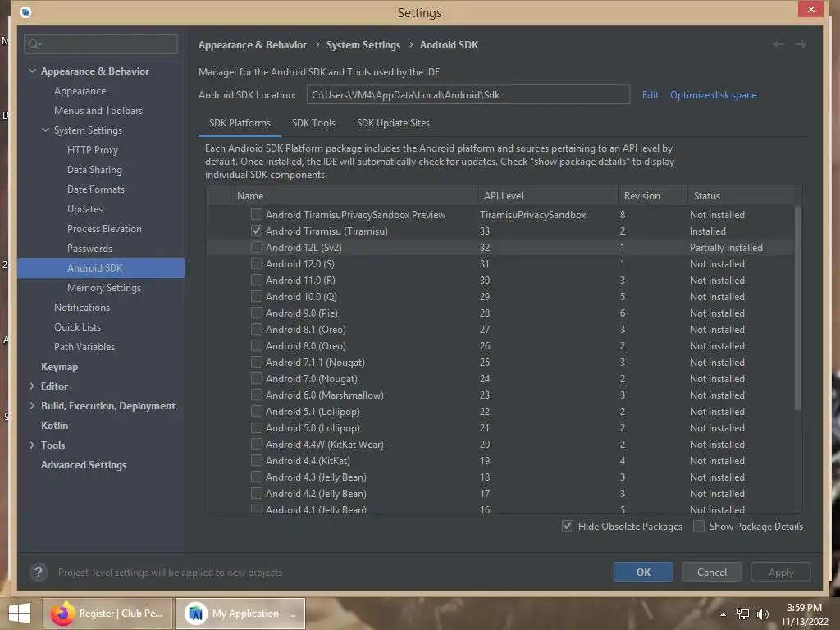840x630 pixels.
Task: Click the forward navigation arrow
Action: [801, 44]
